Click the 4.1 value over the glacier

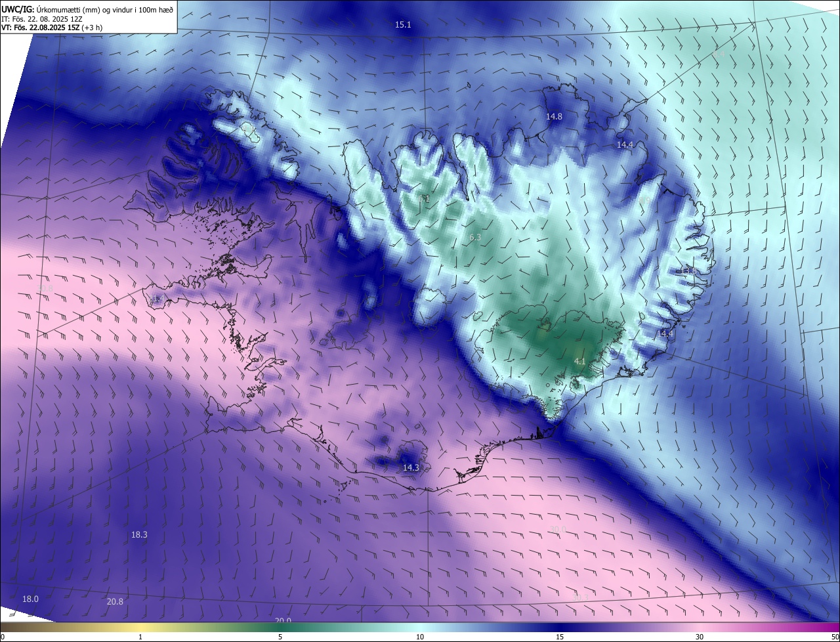tap(579, 362)
